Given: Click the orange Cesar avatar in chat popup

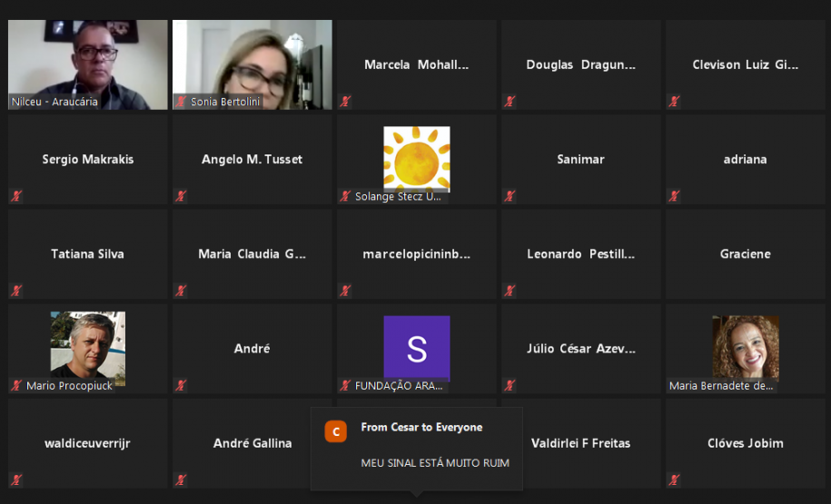Looking at the screenshot, I should [x=336, y=431].
